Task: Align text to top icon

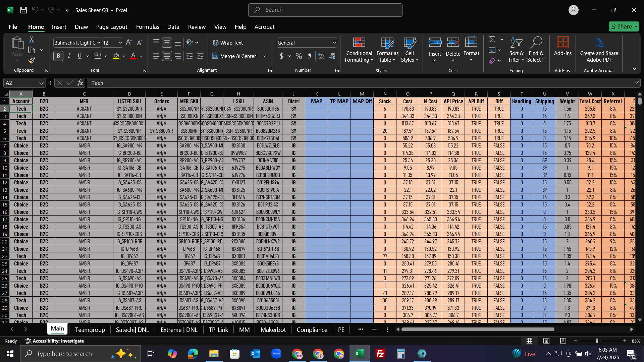Action: coord(156,43)
